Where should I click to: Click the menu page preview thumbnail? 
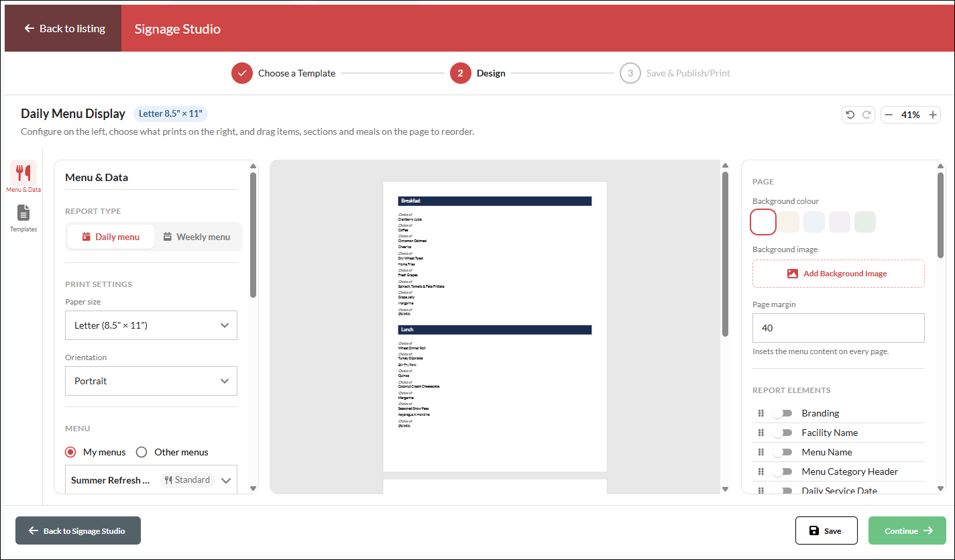495,327
